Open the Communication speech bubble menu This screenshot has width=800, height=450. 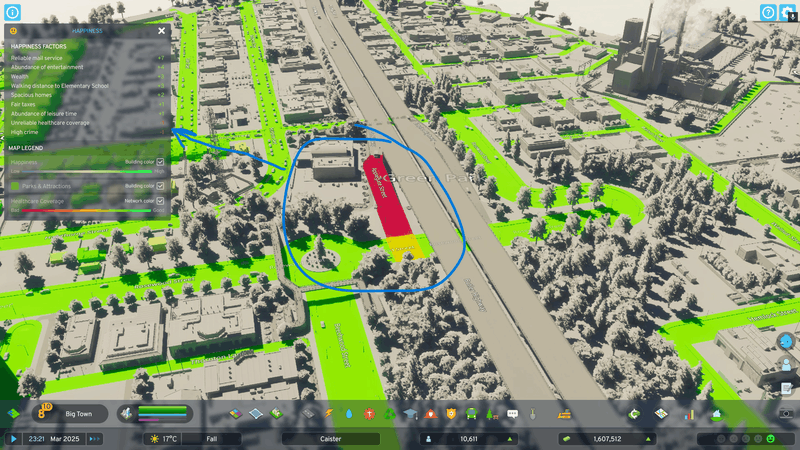tap(512, 414)
